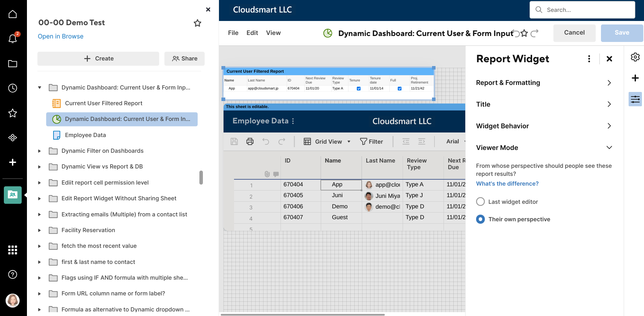
Task: Select the Dynamic Dashboard item in tree
Action: pyautogui.click(x=122, y=119)
